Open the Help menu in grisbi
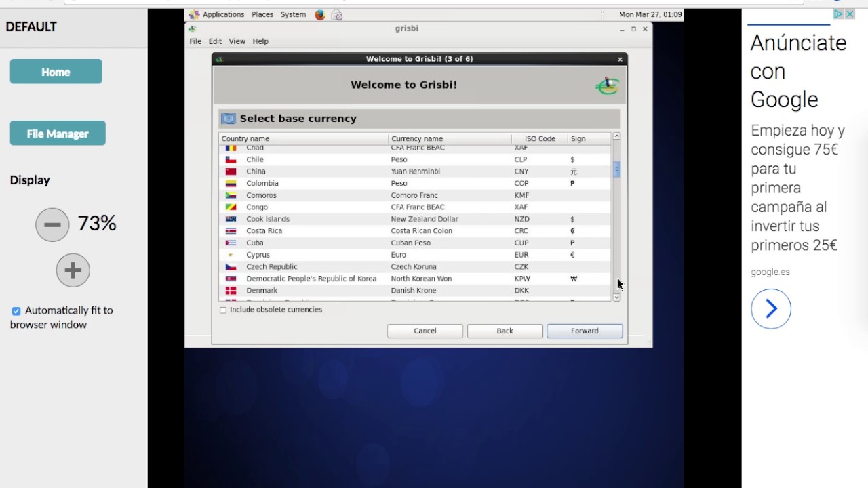The height and width of the screenshot is (488, 868). click(x=260, y=41)
